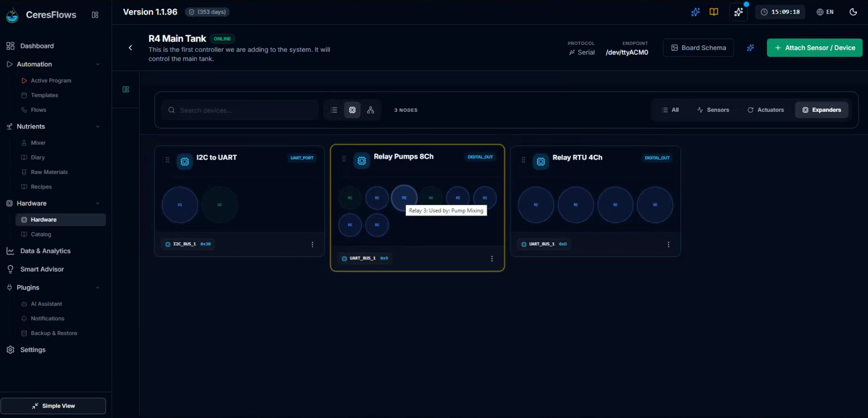Click the chip icon on Relay RTU 4Ch card

click(541, 161)
